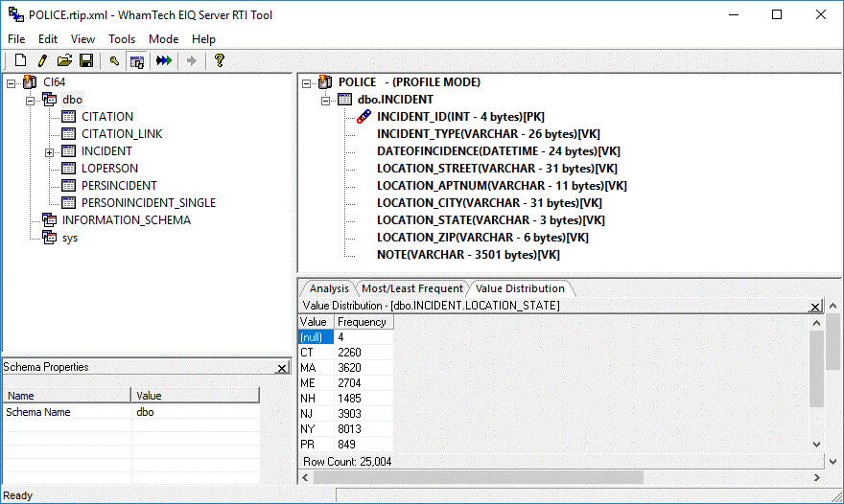Click the LOPERSON table icon
The height and width of the screenshot is (504, 844).
click(68, 169)
